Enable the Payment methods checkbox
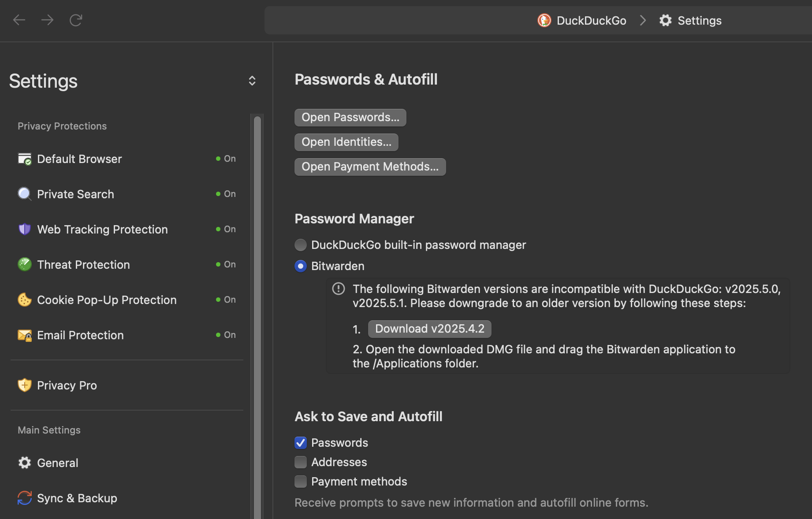This screenshot has height=519, width=812. pyautogui.click(x=301, y=482)
